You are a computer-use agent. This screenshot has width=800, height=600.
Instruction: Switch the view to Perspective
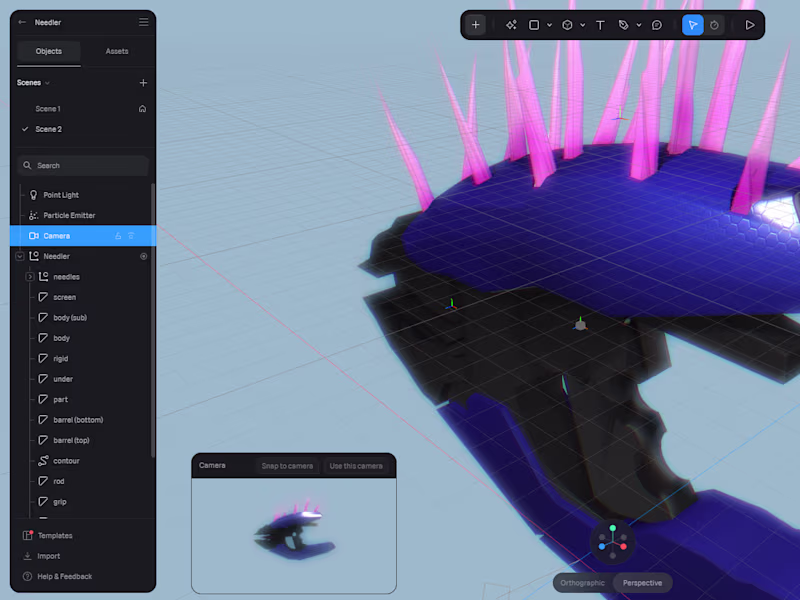(642, 583)
